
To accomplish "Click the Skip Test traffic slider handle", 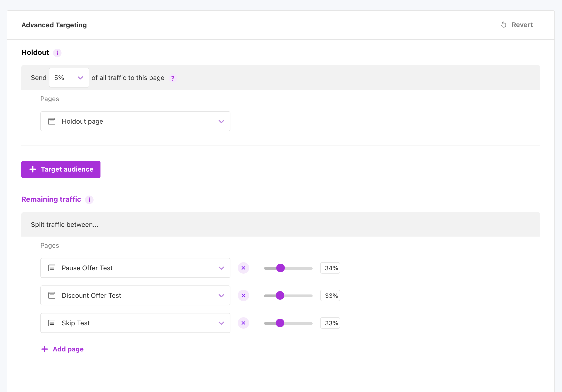I will (x=280, y=323).
